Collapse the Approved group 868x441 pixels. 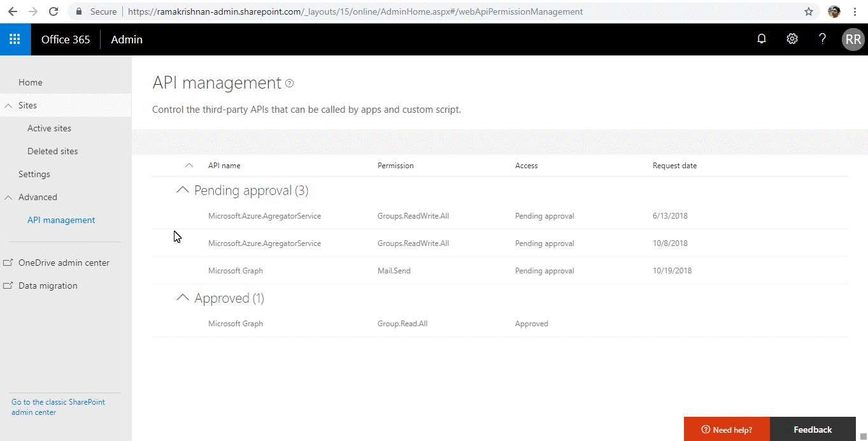click(183, 298)
